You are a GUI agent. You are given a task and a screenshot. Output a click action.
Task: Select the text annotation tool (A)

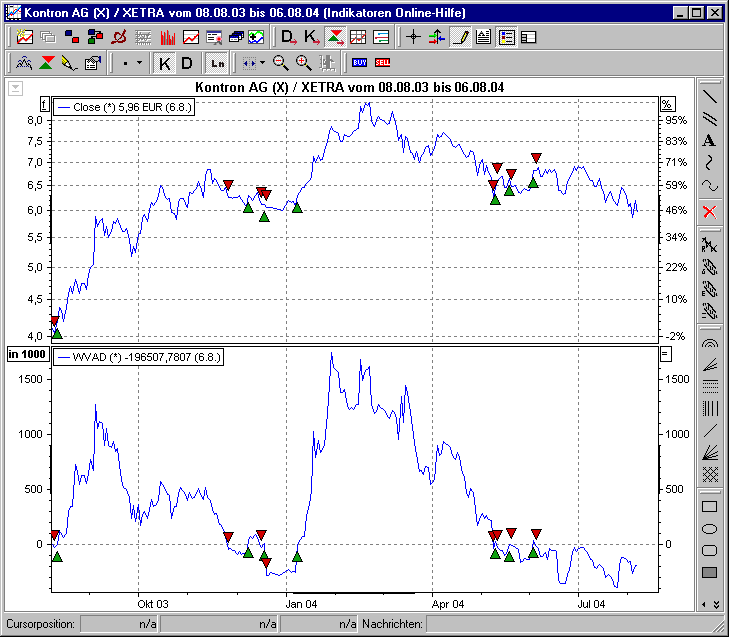pyautogui.click(x=709, y=140)
